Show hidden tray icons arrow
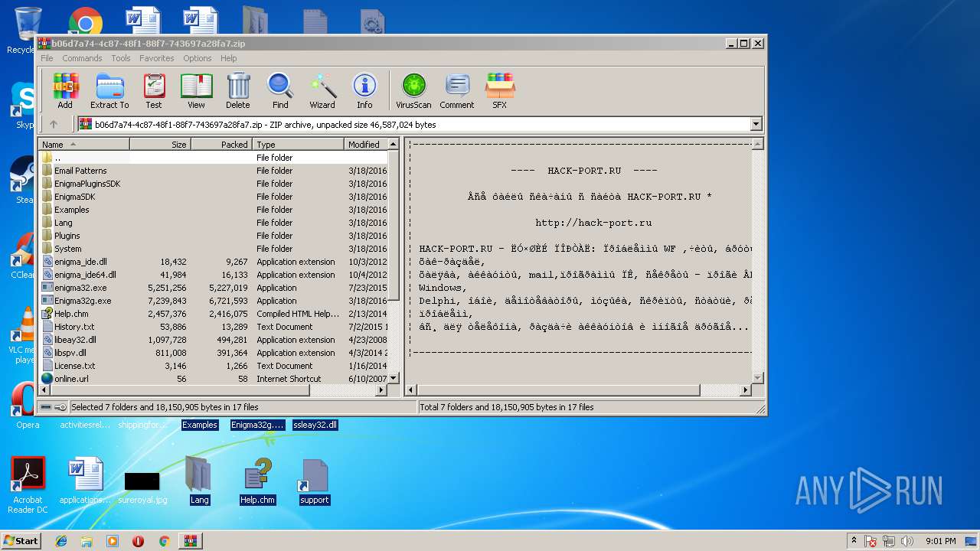The height and width of the screenshot is (551, 980). (854, 540)
